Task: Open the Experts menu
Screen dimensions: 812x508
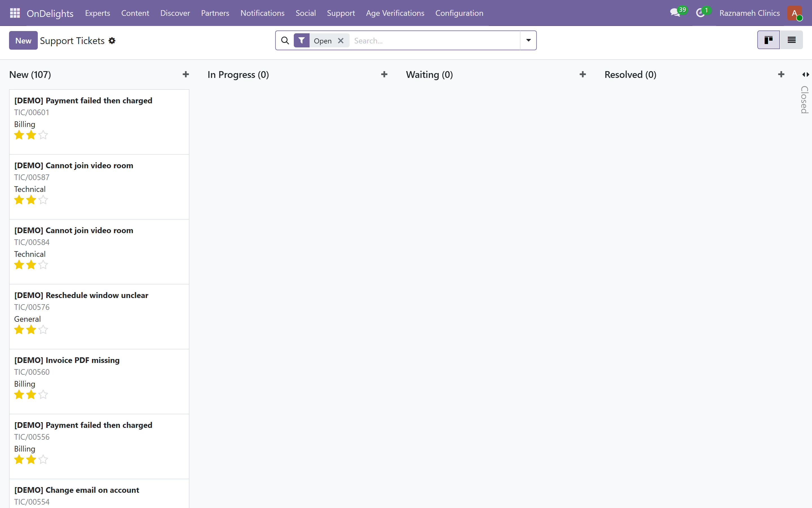Action: point(98,13)
